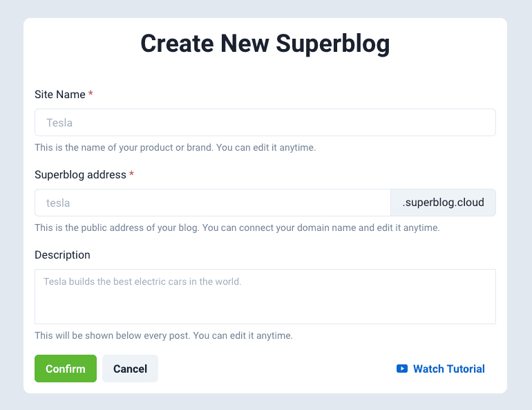Focus the Site Name input field
532x410 pixels.
[x=265, y=122]
